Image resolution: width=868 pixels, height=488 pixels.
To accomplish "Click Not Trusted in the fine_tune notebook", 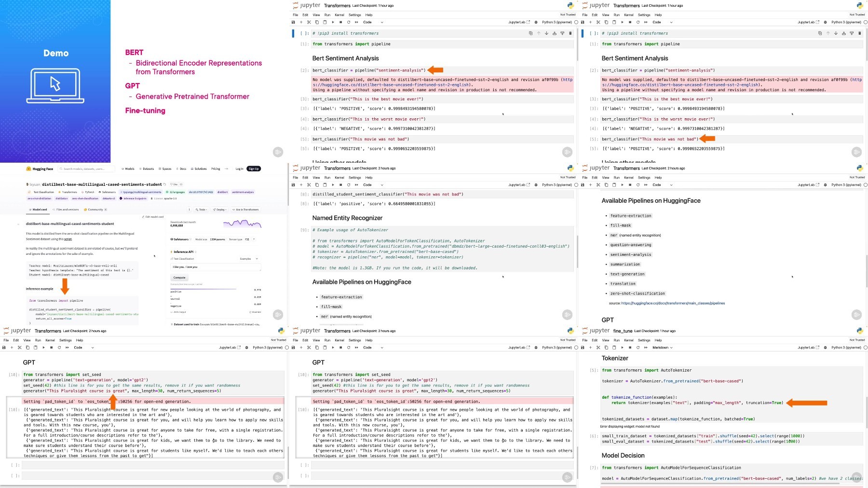I will [x=857, y=340].
